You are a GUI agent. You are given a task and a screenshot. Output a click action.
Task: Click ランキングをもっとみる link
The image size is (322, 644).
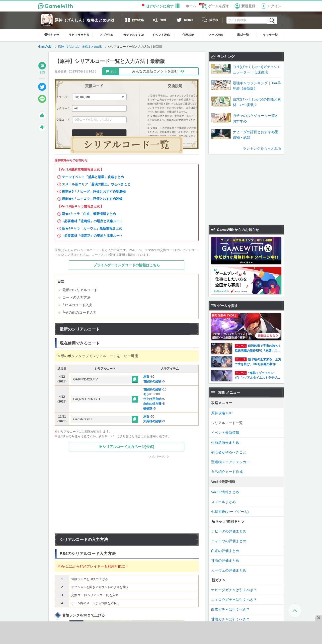[x=262, y=148]
